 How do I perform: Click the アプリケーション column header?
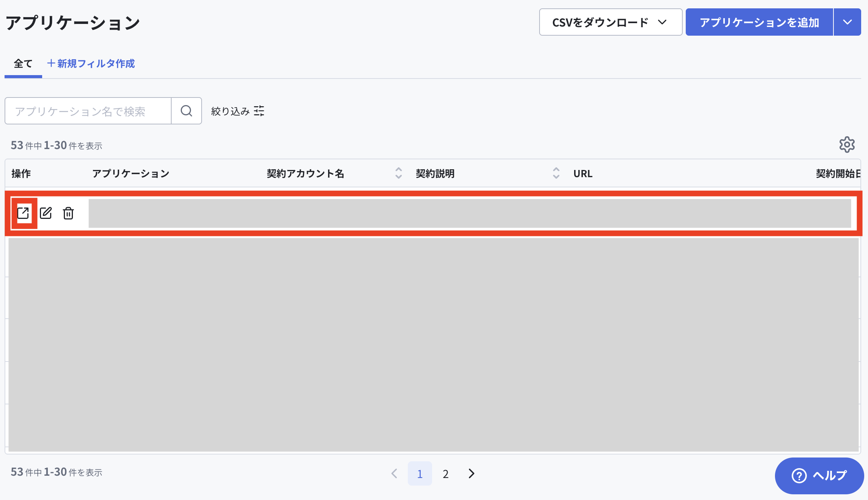click(x=131, y=173)
